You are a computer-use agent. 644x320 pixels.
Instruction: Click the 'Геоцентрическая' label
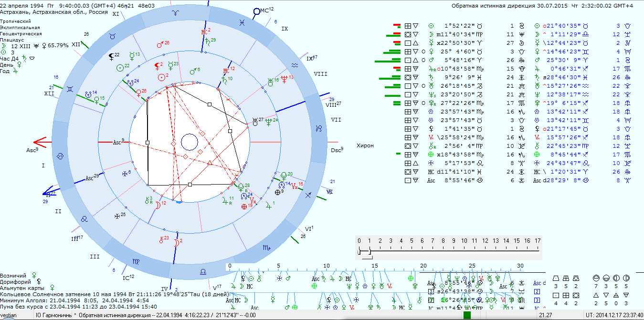21,34
